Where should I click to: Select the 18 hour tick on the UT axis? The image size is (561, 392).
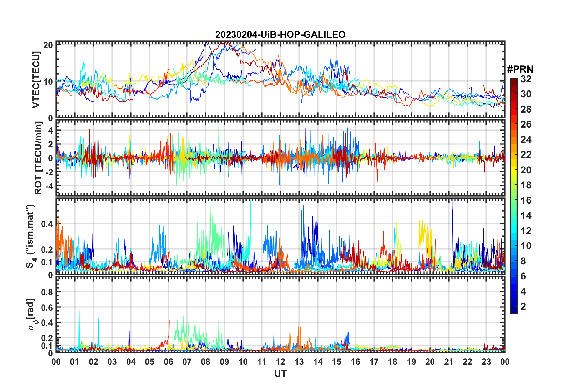(393, 362)
